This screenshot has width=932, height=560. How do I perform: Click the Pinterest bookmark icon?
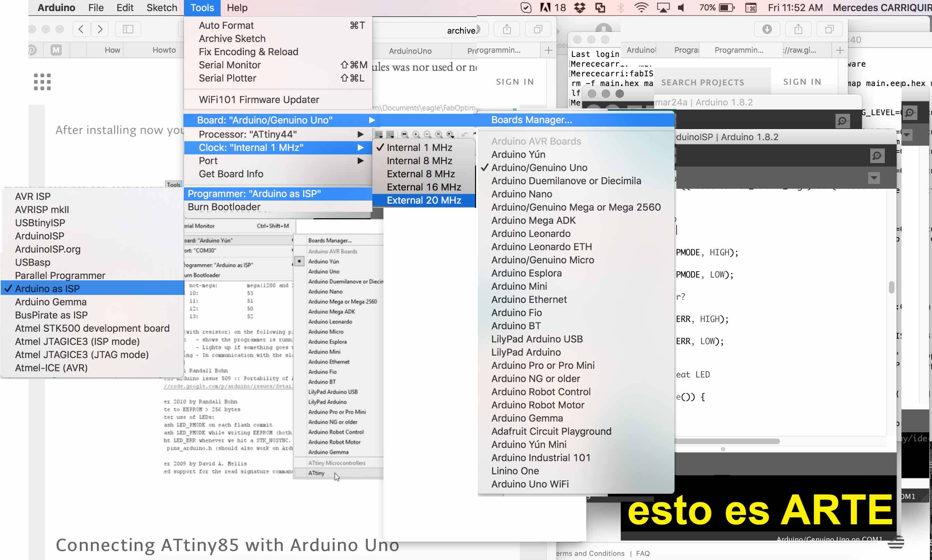click(32, 50)
